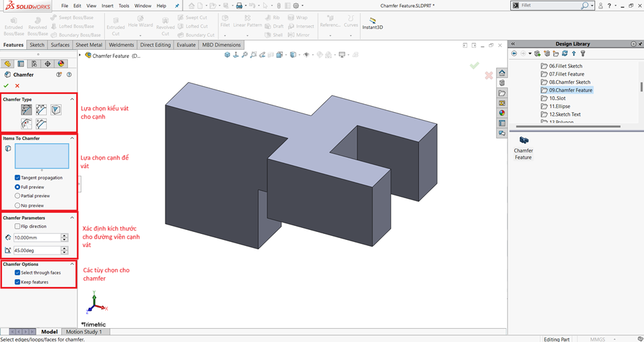Image resolution: width=644 pixels, height=342 pixels.
Task: Open the Appearances color ball task pane tab
Action: click(502, 113)
